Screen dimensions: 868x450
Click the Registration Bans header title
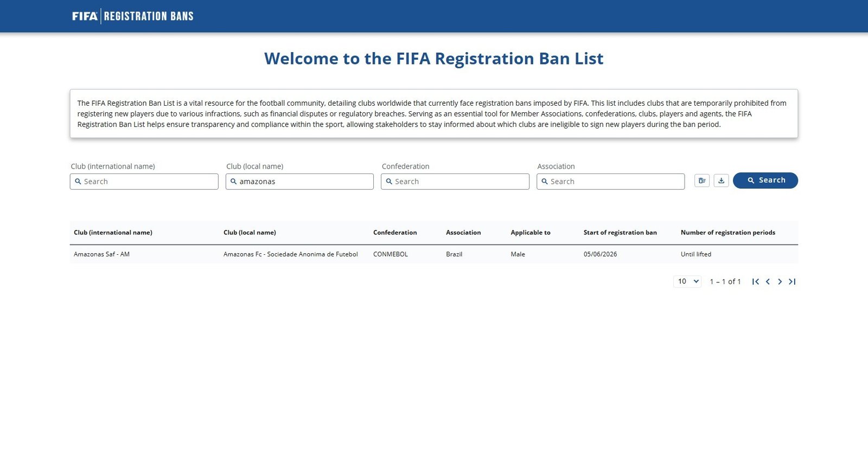[149, 16]
